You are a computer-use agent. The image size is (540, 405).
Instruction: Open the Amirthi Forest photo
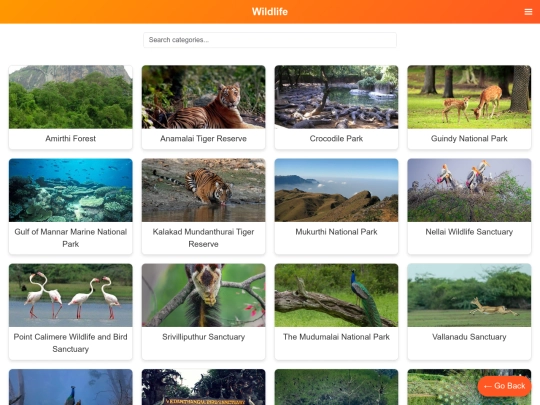(x=71, y=97)
